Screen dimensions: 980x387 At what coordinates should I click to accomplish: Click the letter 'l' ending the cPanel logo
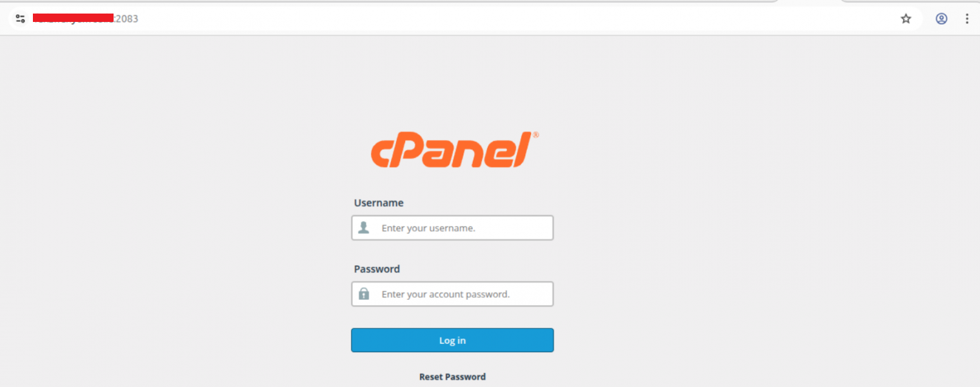[523, 150]
